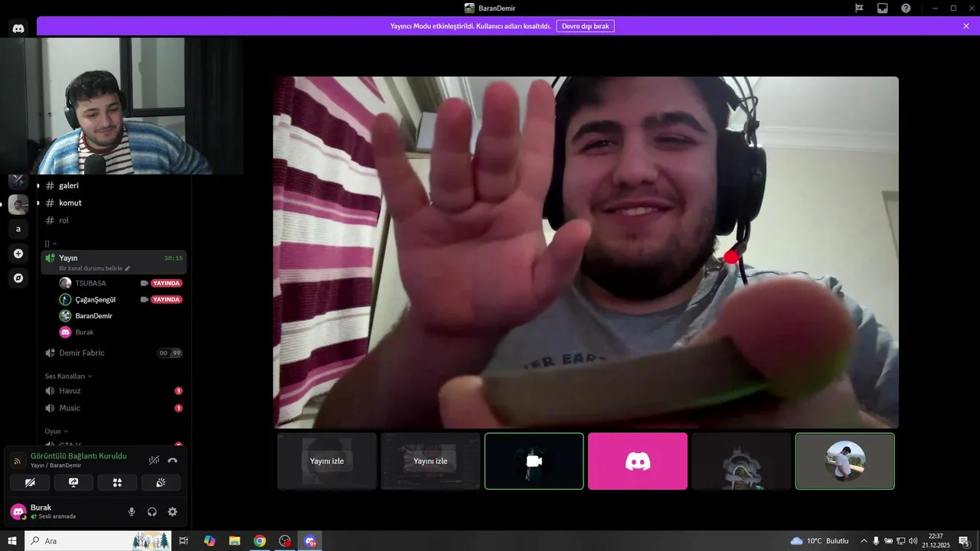This screenshot has width=980, height=551.
Task: Click 'Devre dışı bırak' button
Action: [x=585, y=26]
